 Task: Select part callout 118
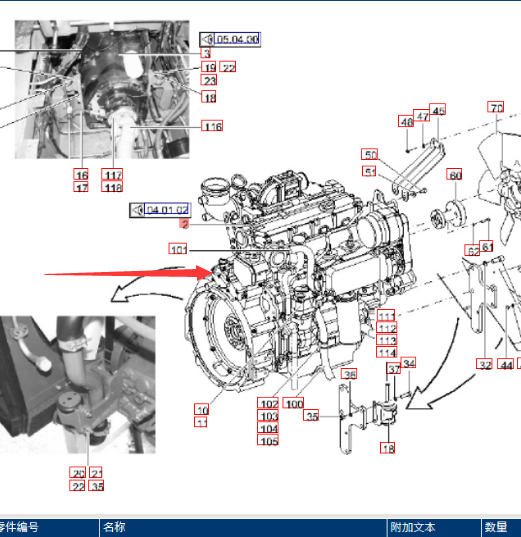[x=112, y=187]
